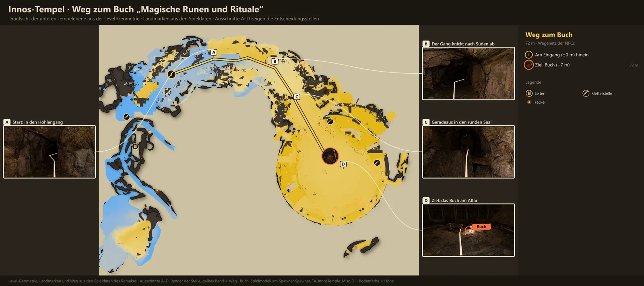Screen dimensions: 644x286
Task: Click the main title 'Innos-Tempel · Weg zum Buch'
Action: (x=136, y=9)
